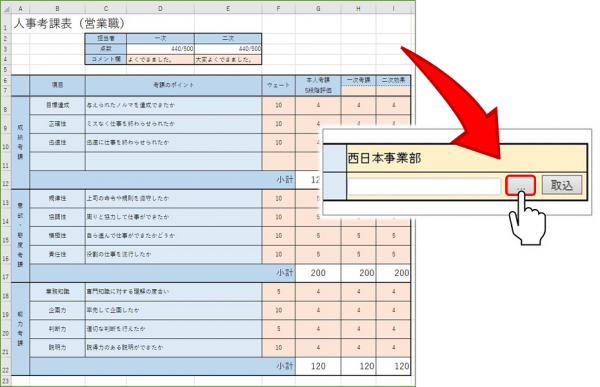Viewport: 600px width, 387px height.
Task: Select column G header
Action: (x=318, y=8)
